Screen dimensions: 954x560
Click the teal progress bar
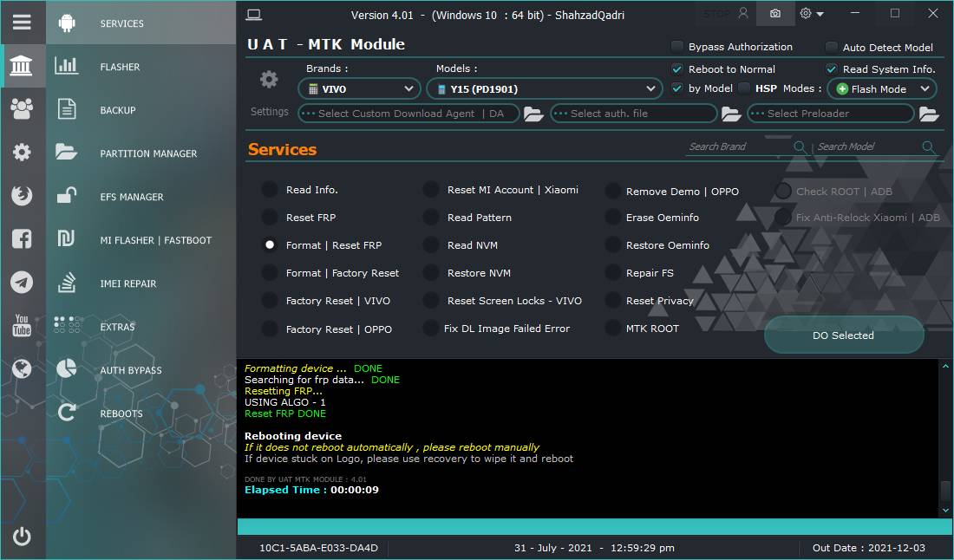point(590,527)
